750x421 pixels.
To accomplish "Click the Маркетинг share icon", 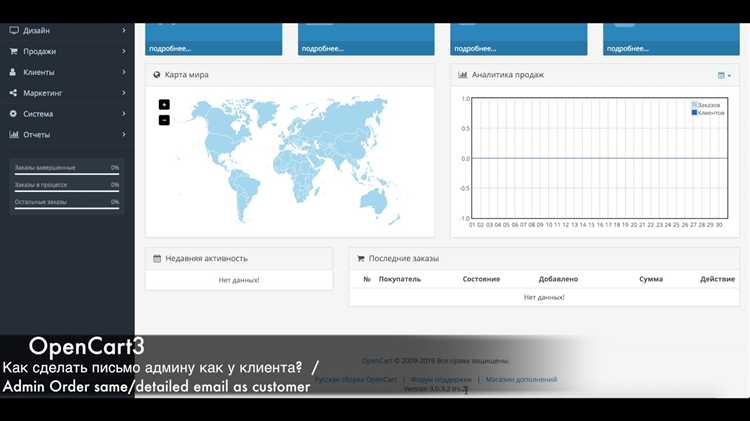I will [13, 93].
